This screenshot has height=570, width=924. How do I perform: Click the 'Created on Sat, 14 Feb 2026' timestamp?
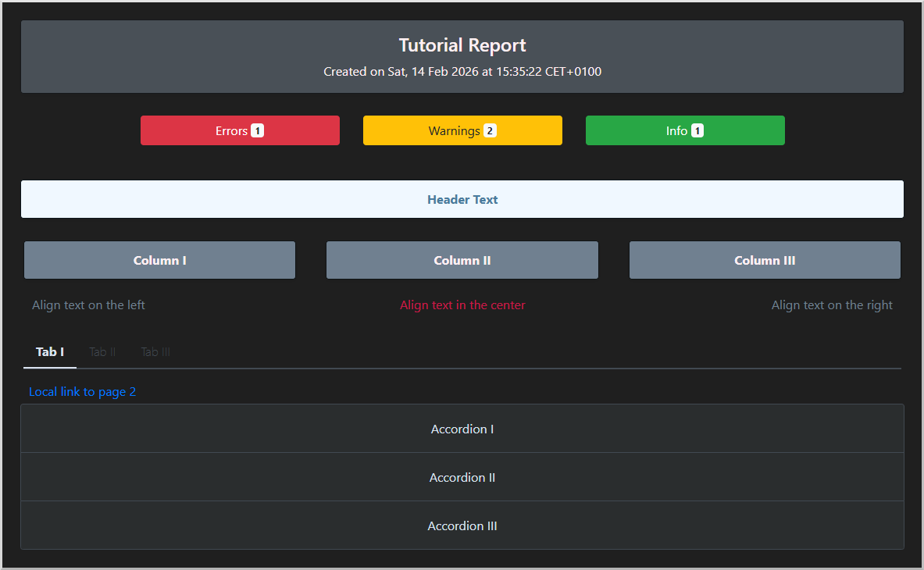click(462, 72)
